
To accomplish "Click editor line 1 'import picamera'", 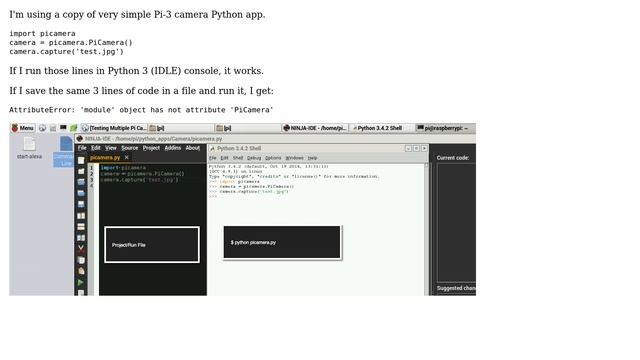I will coord(123,168).
